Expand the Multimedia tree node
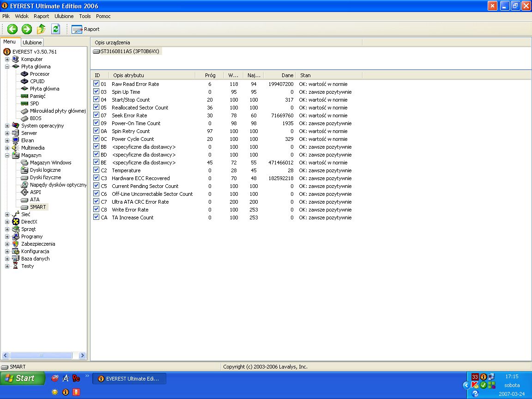Image resolution: width=532 pixels, height=399 pixels. [x=7, y=148]
